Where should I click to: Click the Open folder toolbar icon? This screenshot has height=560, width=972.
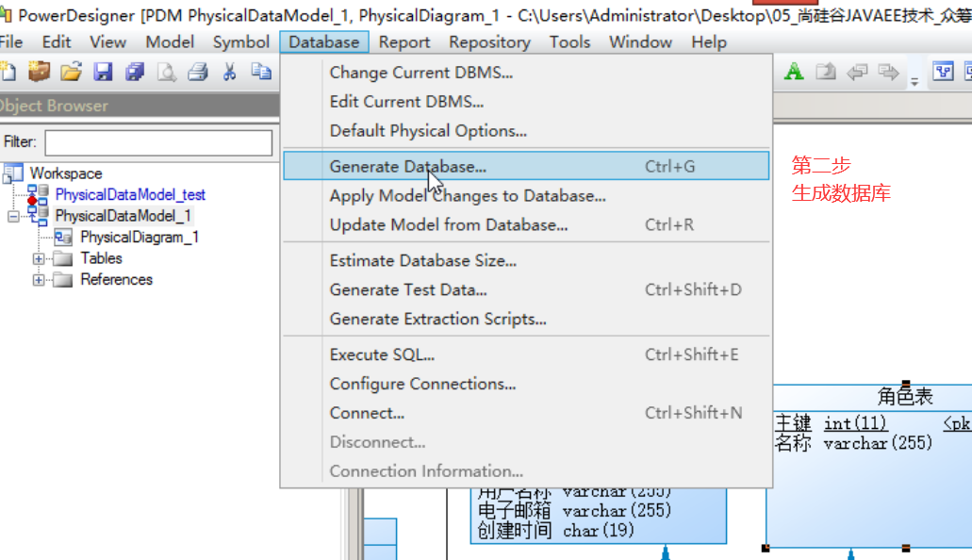pyautogui.click(x=72, y=72)
